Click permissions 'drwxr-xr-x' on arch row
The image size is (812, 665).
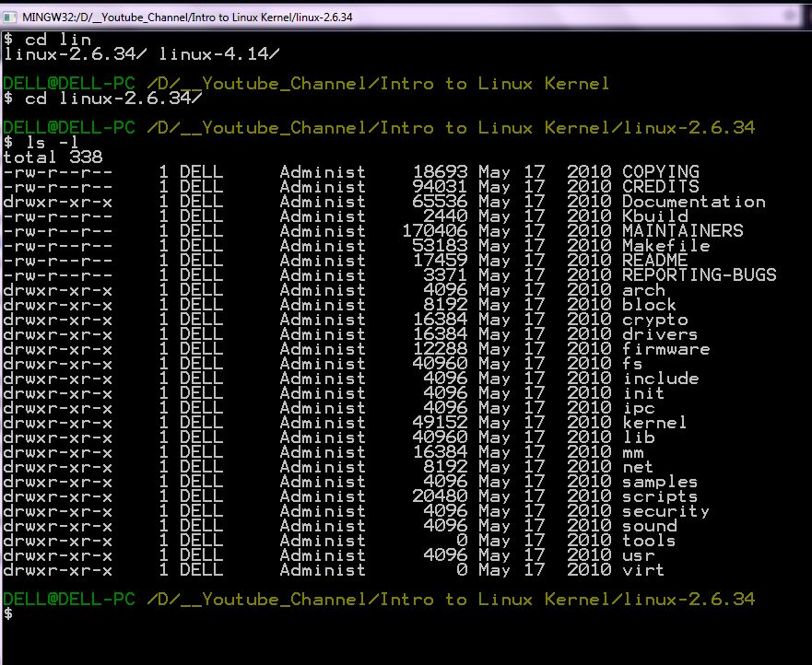(x=58, y=290)
